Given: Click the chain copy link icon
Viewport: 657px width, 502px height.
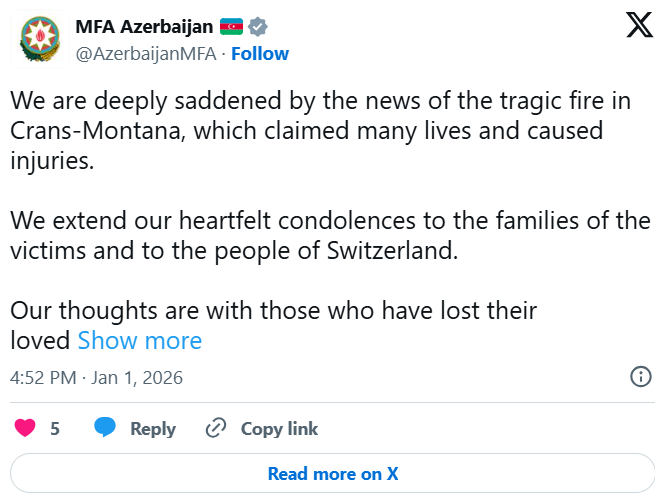Looking at the screenshot, I should tap(215, 428).
